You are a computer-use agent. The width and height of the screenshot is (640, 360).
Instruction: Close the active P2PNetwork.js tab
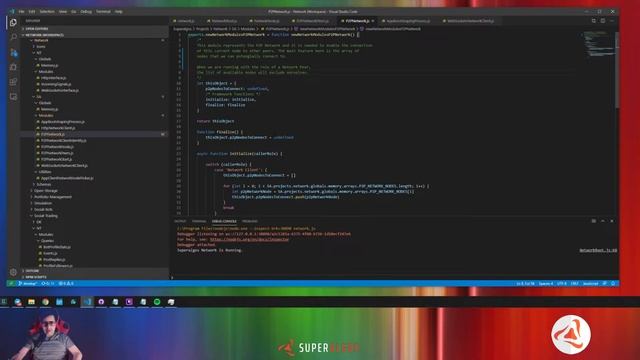point(373,21)
